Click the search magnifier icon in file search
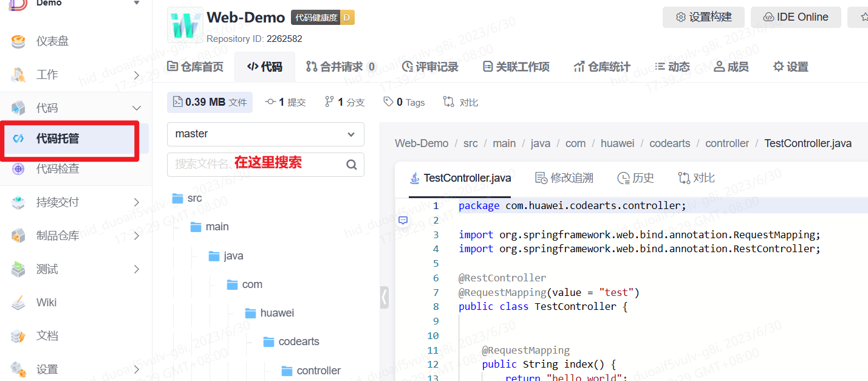 pos(352,164)
